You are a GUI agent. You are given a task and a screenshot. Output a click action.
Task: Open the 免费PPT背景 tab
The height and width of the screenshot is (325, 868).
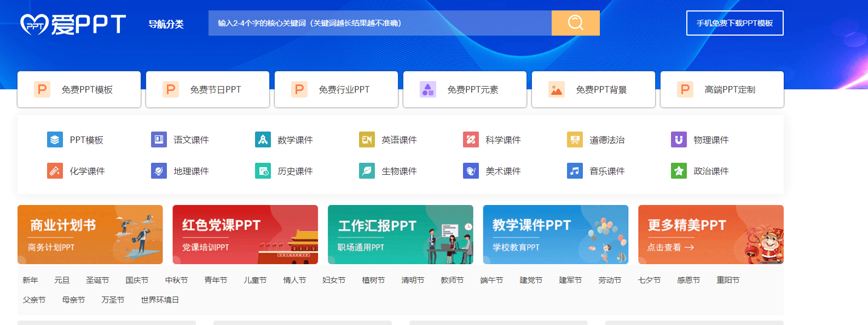(x=593, y=89)
